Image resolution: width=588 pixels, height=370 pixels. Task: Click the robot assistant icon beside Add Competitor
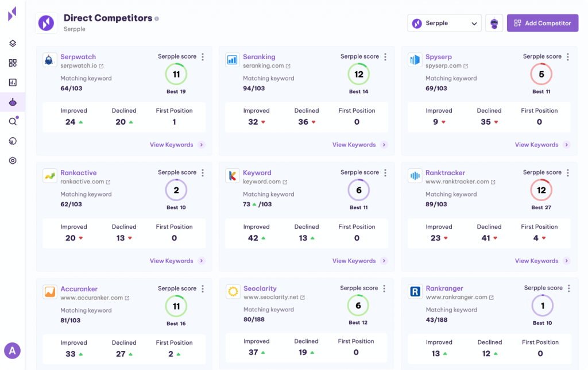[494, 23]
